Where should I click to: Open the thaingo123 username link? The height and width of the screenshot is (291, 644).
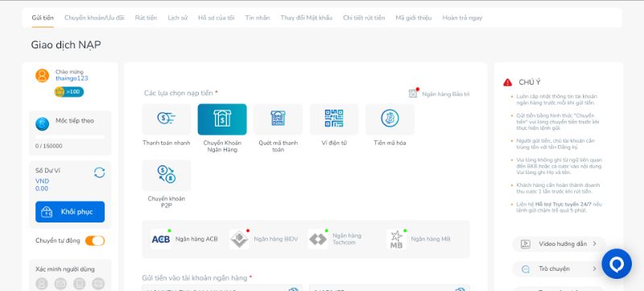(72, 78)
